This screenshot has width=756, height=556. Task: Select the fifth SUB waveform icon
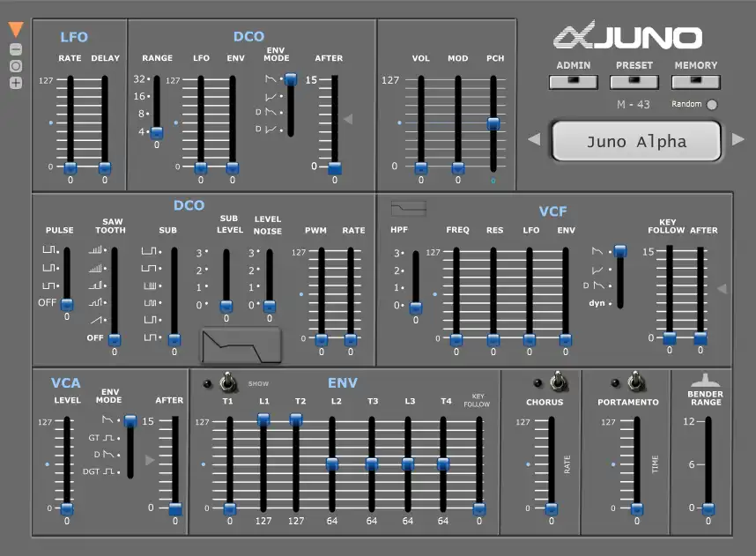tap(152, 320)
